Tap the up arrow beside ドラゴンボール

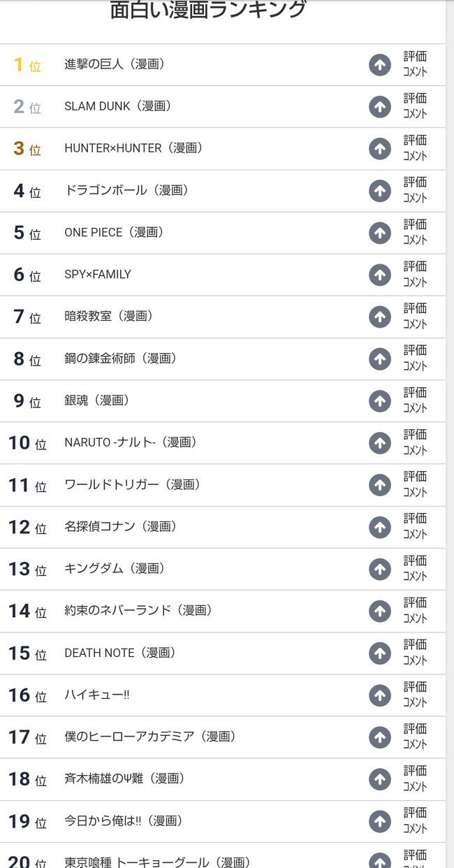click(x=380, y=191)
